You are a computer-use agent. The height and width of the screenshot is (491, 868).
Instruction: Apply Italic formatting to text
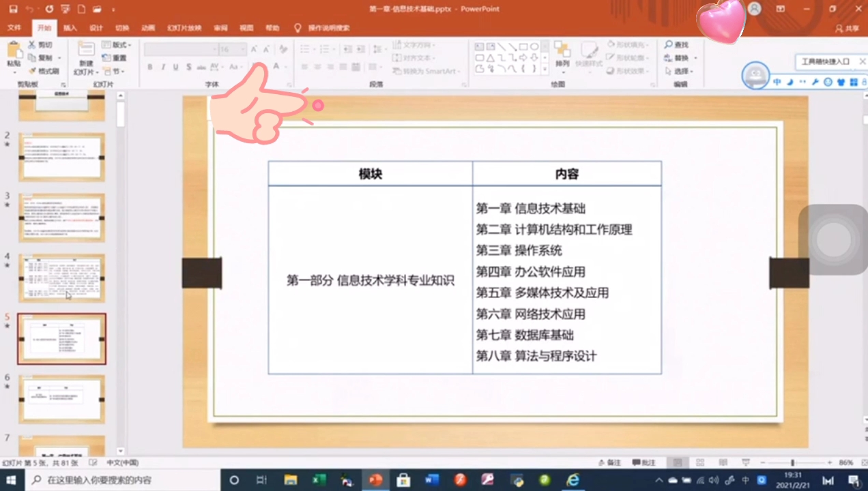click(162, 66)
